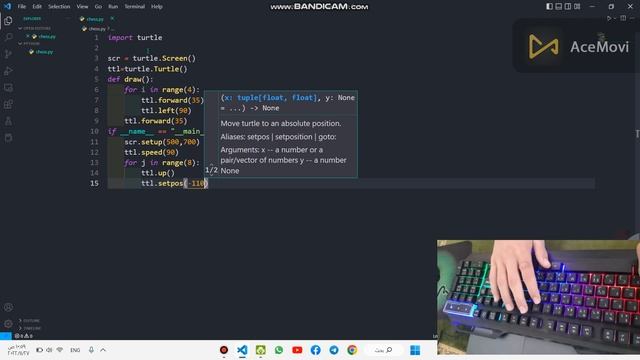Open the Search view in activity bar
The height and width of the screenshot is (360, 640).
[8, 37]
